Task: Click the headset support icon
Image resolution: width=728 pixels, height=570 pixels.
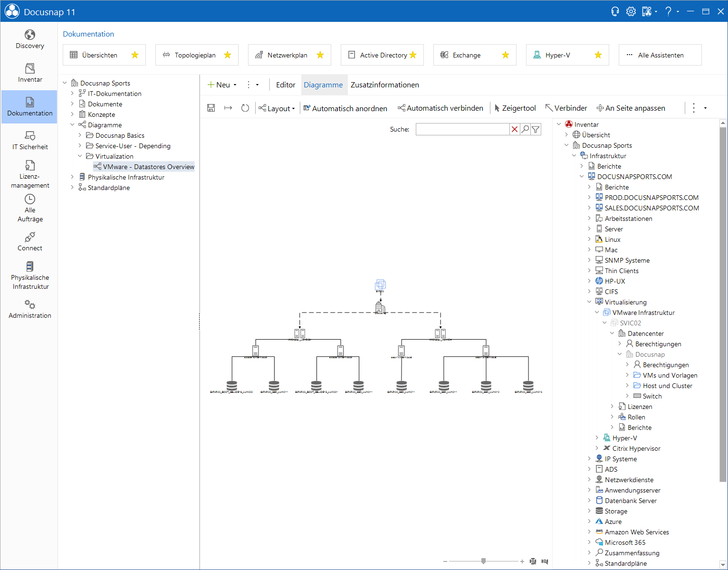Action: 615,11
